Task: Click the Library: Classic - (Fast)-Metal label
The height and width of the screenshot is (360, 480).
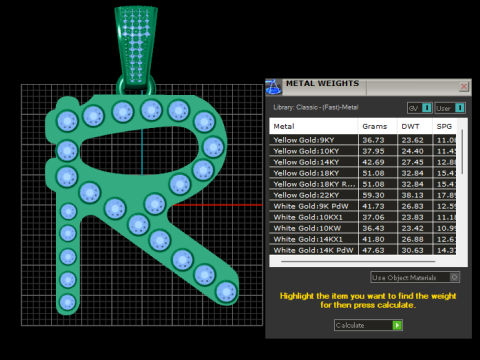Action: [315, 107]
